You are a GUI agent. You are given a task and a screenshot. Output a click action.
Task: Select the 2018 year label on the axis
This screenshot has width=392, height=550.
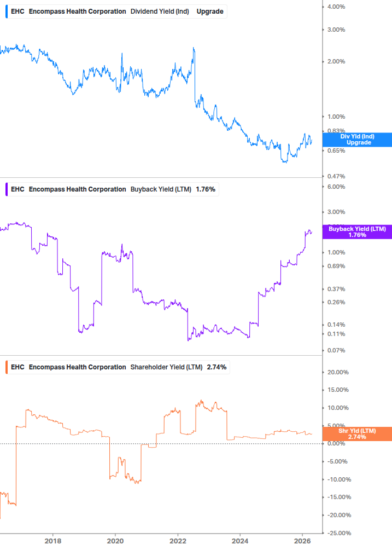point(53,540)
